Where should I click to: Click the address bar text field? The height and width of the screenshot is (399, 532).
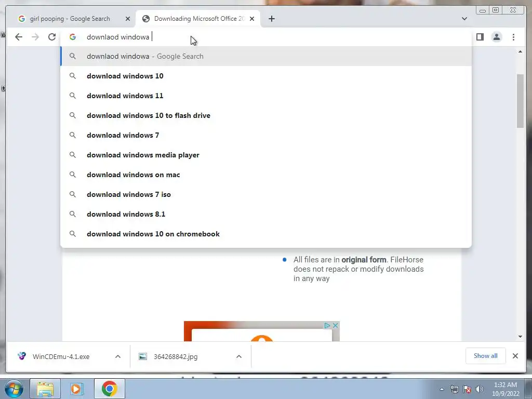point(264,37)
